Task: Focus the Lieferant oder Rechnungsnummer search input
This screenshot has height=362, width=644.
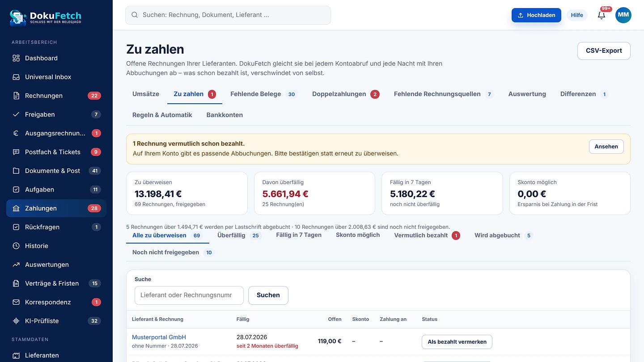Action: tap(189, 295)
